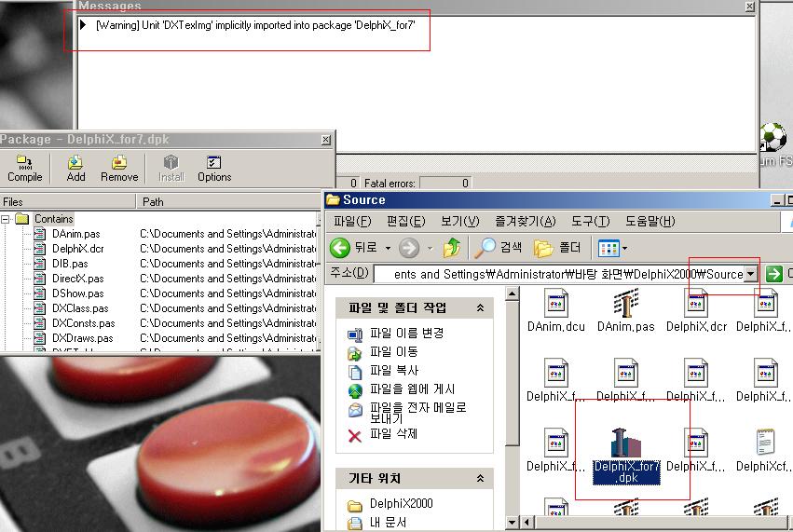Viewport: 793px width, 532px height.
Task: Click the Add file icon in Package toolbar
Action: click(75, 169)
